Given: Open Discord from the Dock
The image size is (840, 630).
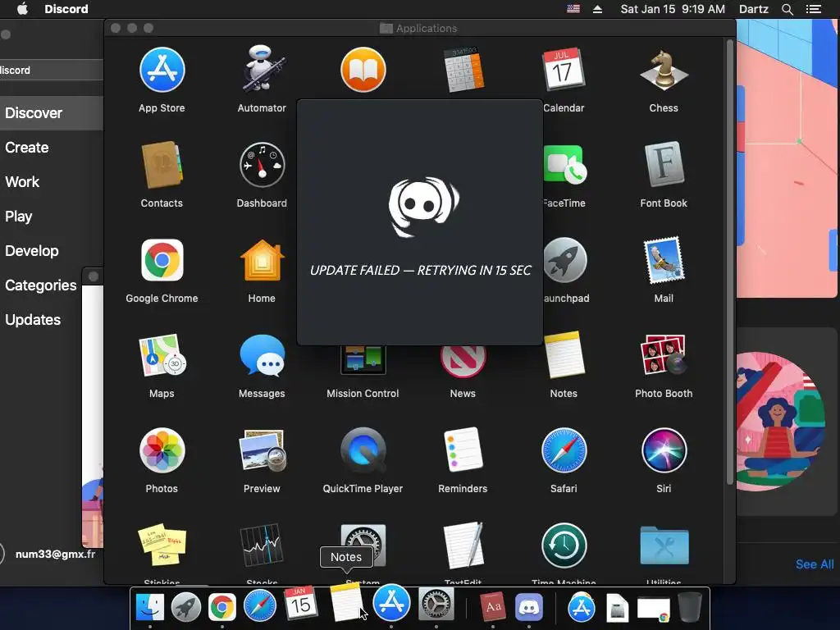Looking at the screenshot, I should [529, 607].
